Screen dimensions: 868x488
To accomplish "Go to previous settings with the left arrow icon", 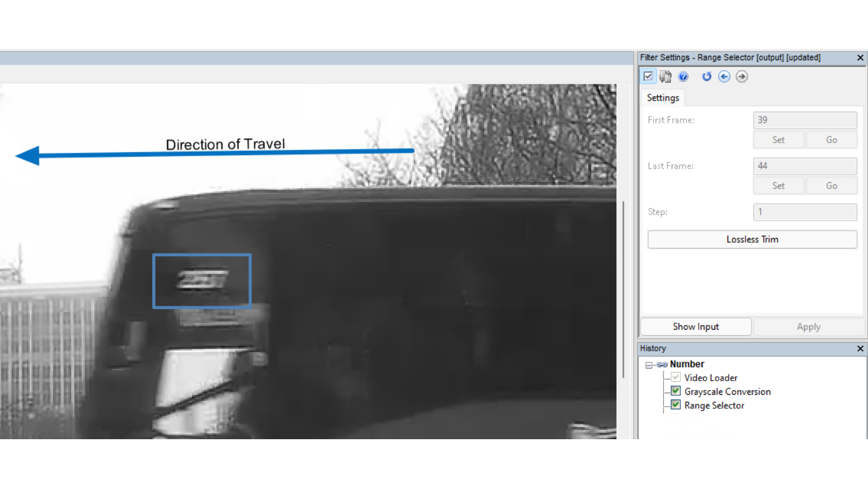I will tap(724, 76).
